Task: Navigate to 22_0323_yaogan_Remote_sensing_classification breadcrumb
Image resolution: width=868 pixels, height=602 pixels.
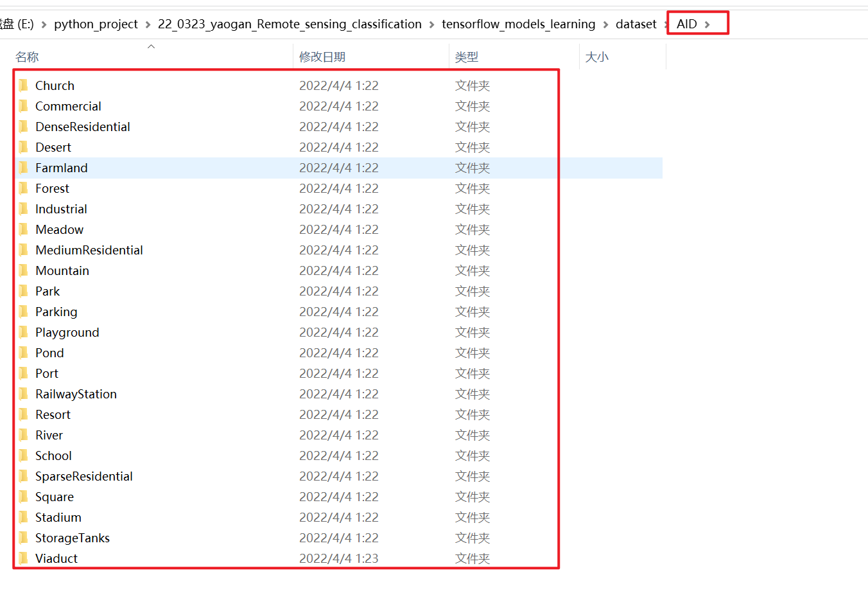Action: point(290,24)
